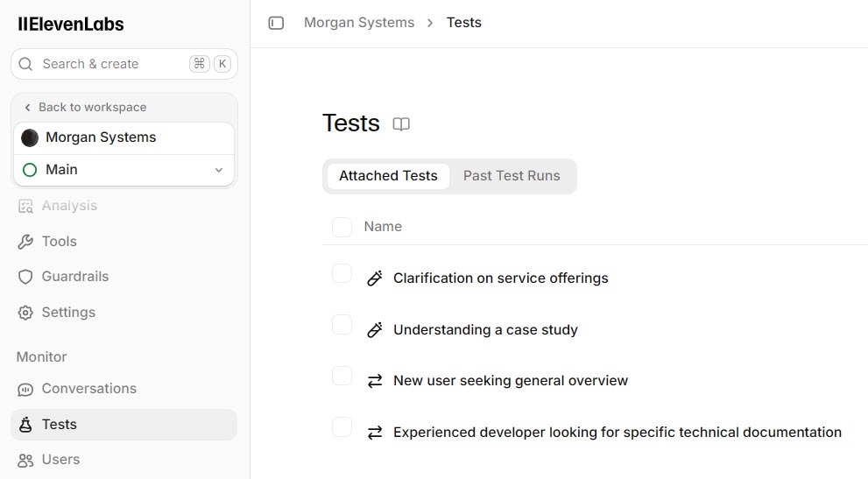Check the Experienced developer test checkbox
The image size is (868, 479).
342,427
